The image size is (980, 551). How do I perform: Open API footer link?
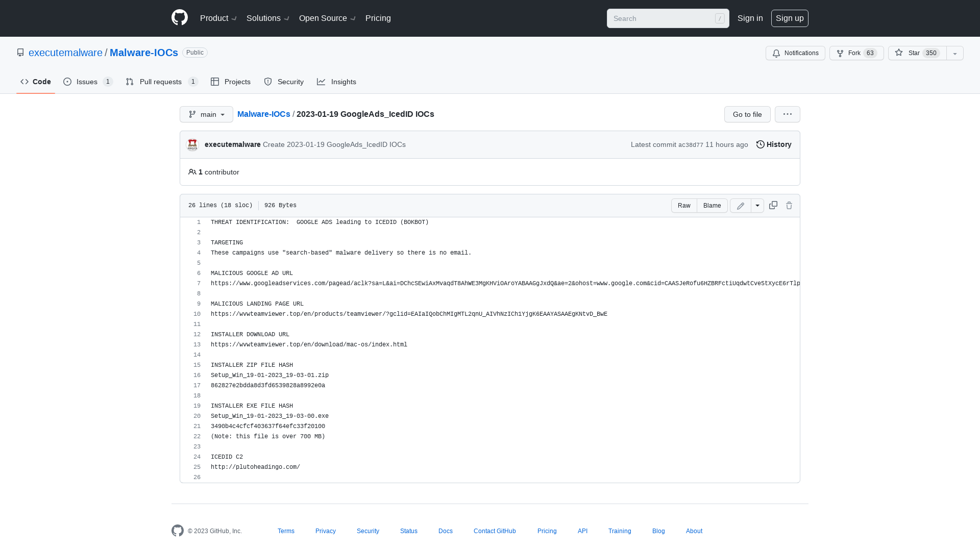pos(582,531)
